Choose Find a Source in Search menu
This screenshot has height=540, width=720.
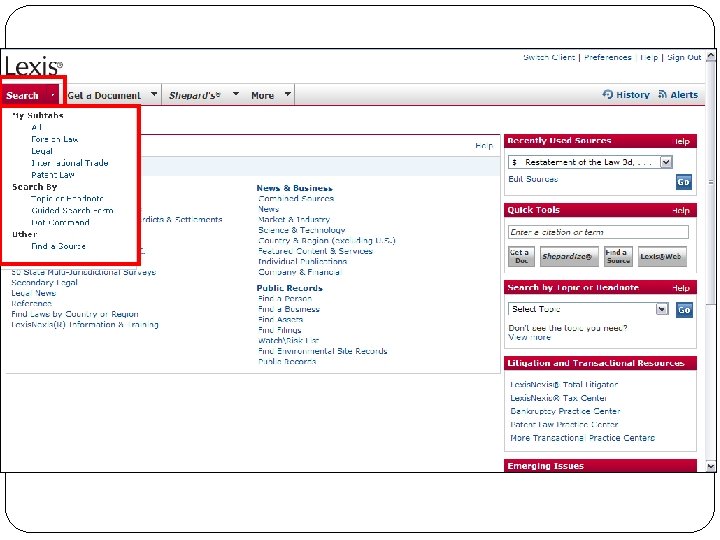coord(58,246)
